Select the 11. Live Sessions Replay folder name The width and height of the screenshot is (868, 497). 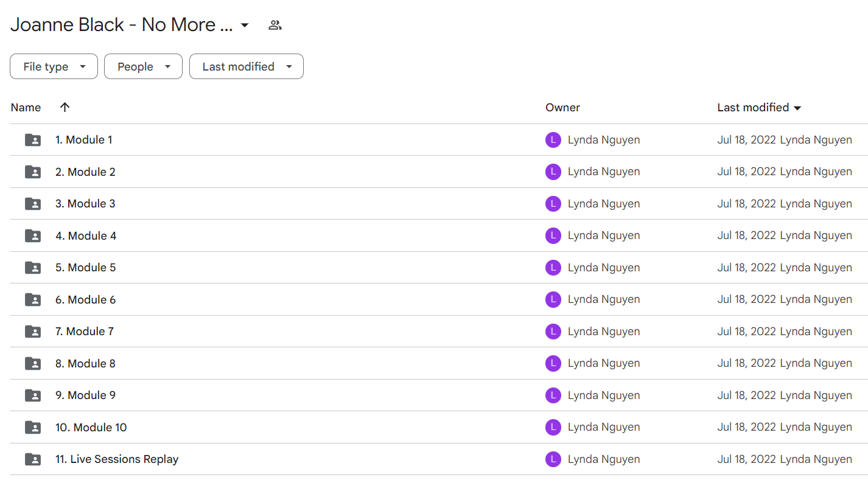click(x=117, y=459)
